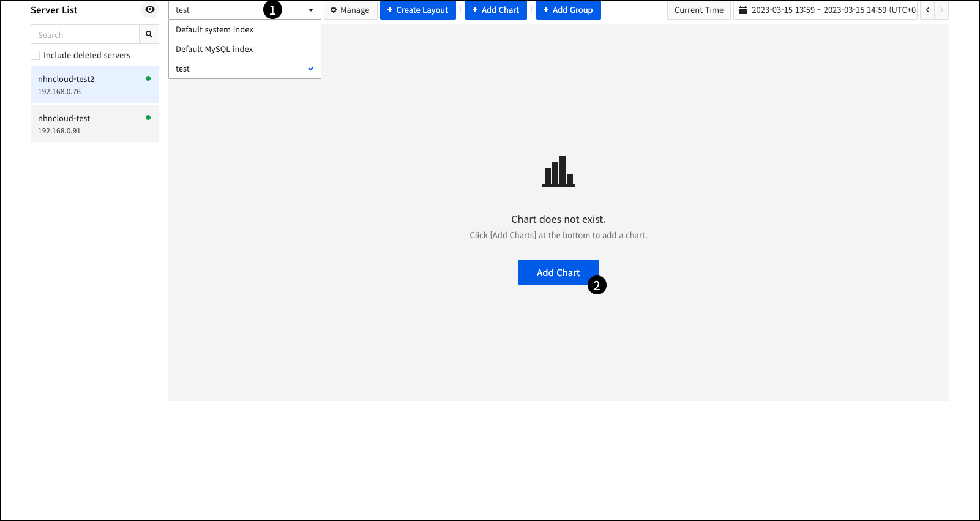This screenshot has height=521, width=980.
Task: Enable Include deleted servers checkbox
Action: pyautogui.click(x=36, y=55)
